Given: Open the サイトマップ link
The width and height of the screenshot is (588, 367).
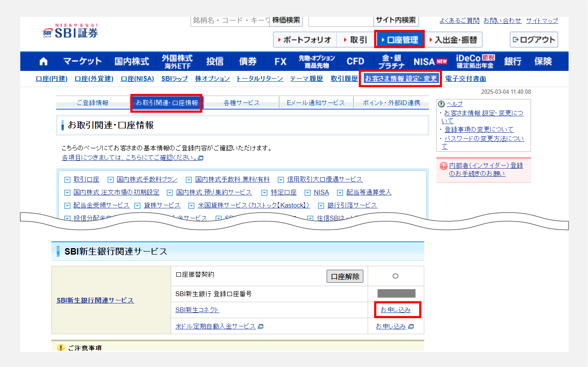Looking at the screenshot, I should pos(542,20).
